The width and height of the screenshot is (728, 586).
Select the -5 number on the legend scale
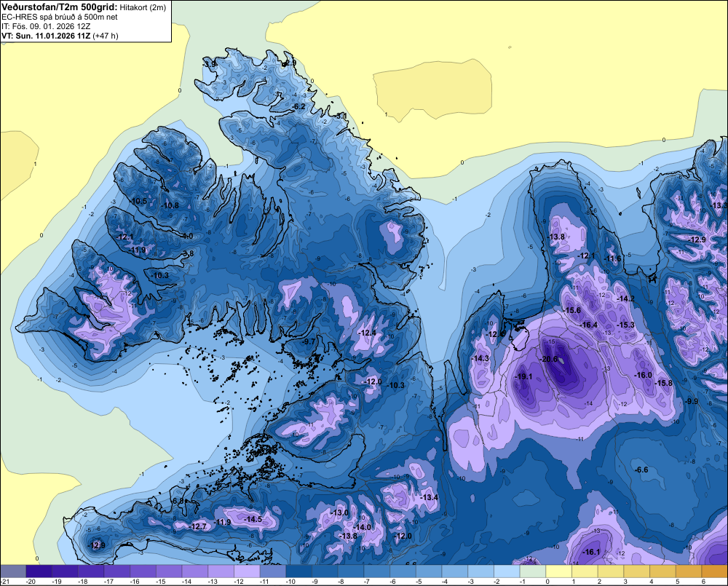point(418,582)
